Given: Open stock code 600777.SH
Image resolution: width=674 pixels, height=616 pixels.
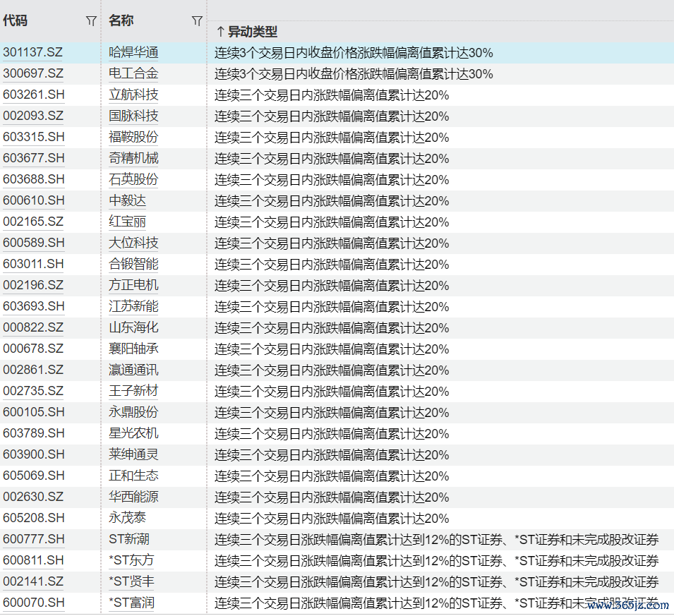Looking at the screenshot, I should point(33,539).
